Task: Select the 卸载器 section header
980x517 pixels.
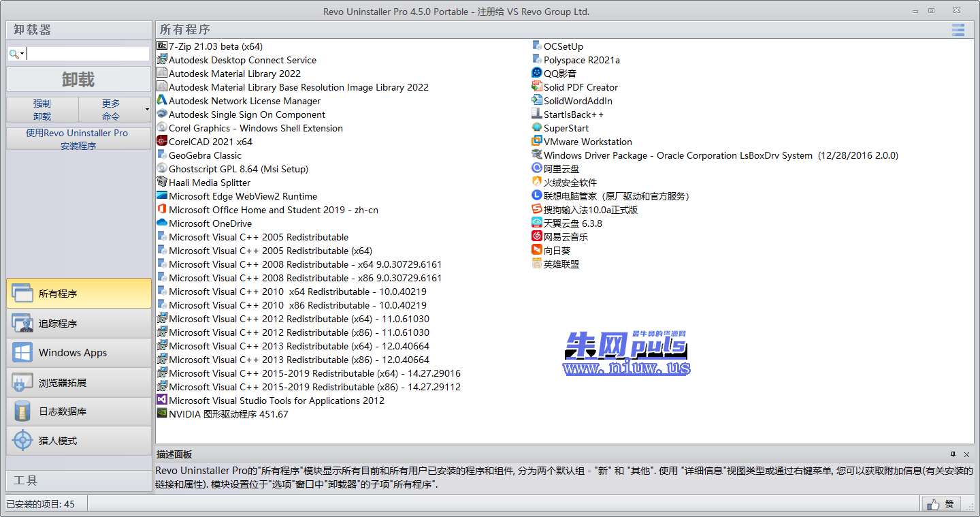Action: 79,30
